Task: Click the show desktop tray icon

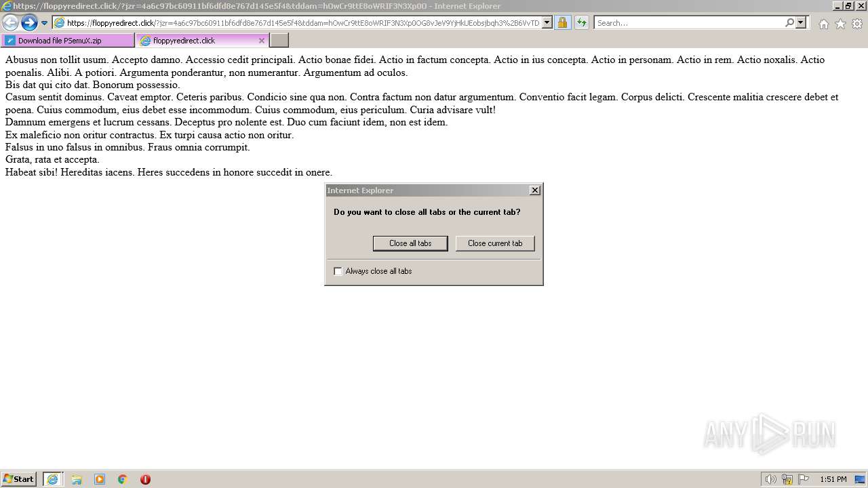Action: (x=860, y=479)
